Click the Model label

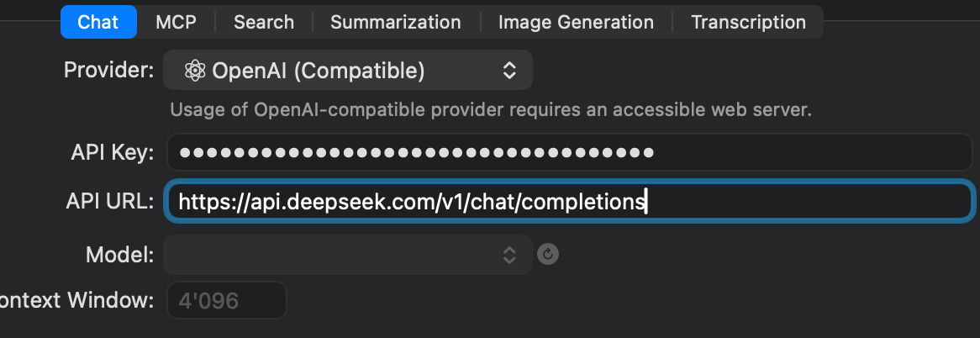click(120, 254)
